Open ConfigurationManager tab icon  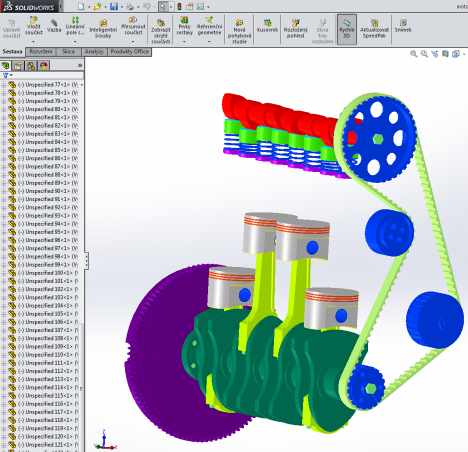[x=31, y=65]
